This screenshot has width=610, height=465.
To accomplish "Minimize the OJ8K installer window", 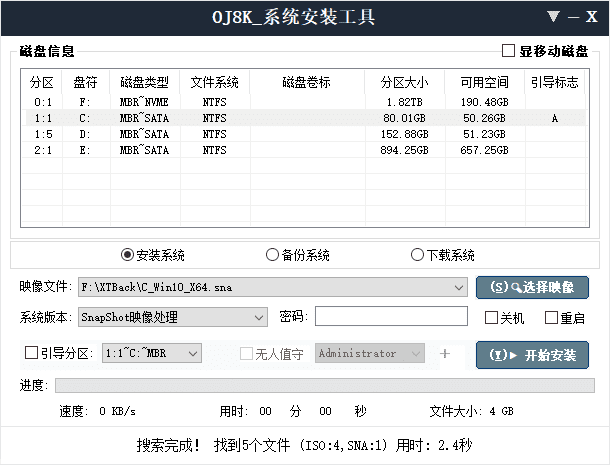I will tap(573, 18).
